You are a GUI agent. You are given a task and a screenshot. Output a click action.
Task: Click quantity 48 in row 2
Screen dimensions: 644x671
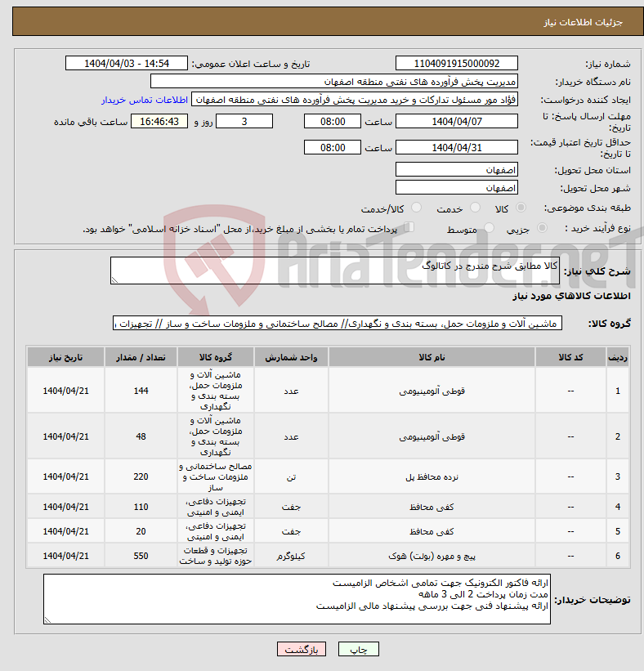(141, 436)
